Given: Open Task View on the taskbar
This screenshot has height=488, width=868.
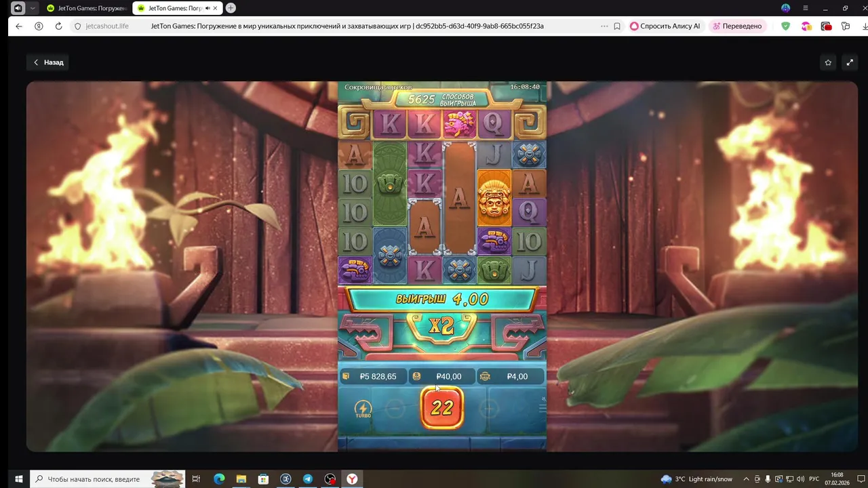Looking at the screenshot, I should coord(196,479).
